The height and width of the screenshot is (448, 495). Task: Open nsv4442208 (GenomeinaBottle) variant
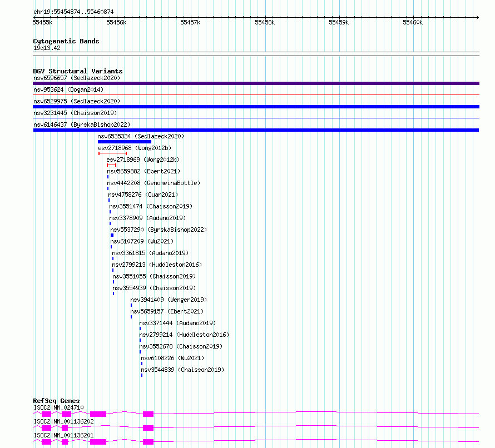pyautogui.click(x=154, y=183)
